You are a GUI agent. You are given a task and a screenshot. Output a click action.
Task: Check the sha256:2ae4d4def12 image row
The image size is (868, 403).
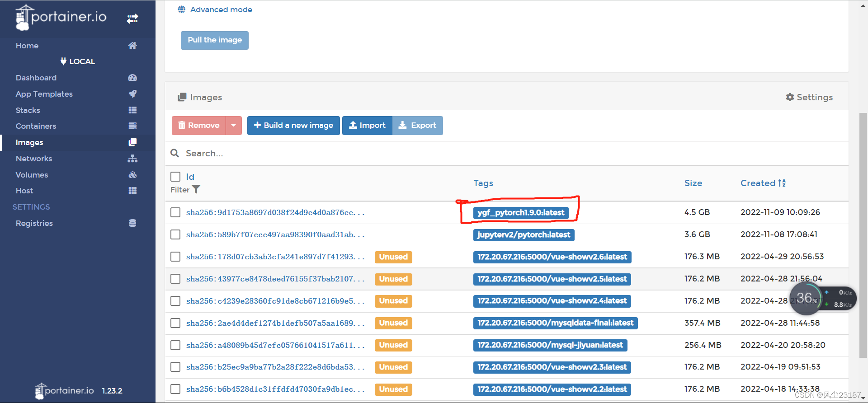coord(175,323)
